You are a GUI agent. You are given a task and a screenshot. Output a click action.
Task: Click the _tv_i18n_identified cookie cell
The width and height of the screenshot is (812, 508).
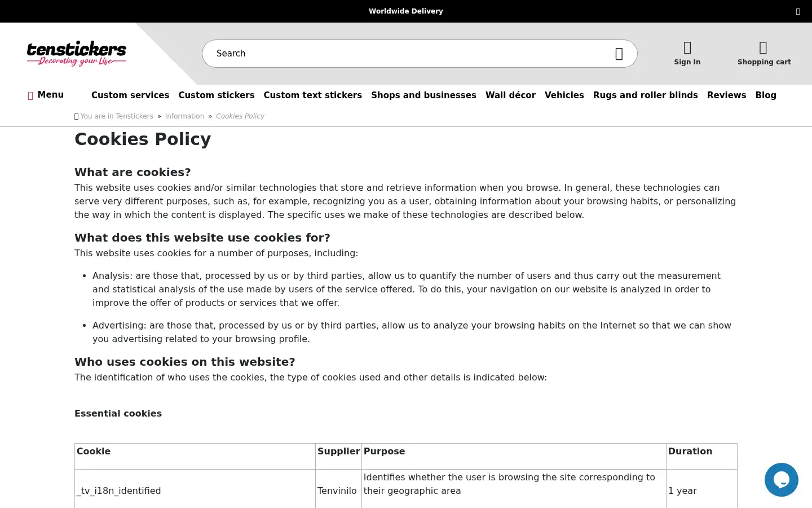pyautogui.click(x=195, y=491)
